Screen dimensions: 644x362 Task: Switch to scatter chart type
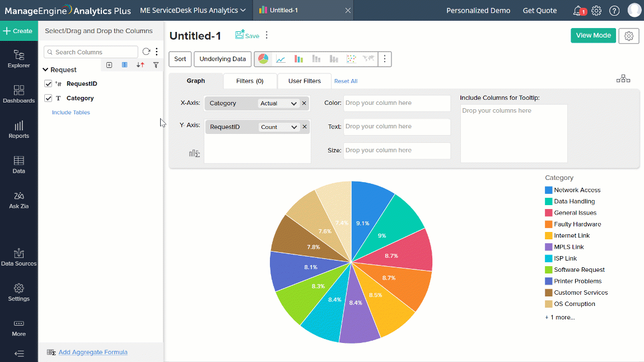351,59
